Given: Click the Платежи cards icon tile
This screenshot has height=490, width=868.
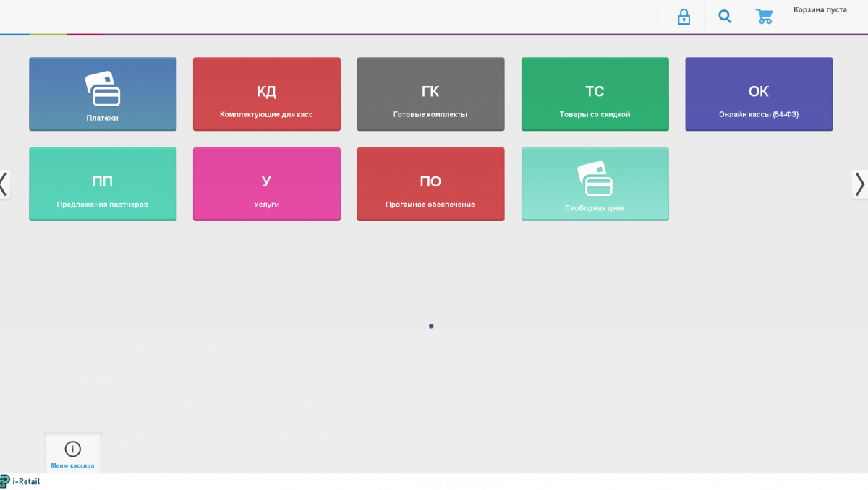Looking at the screenshot, I should (103, 89).
